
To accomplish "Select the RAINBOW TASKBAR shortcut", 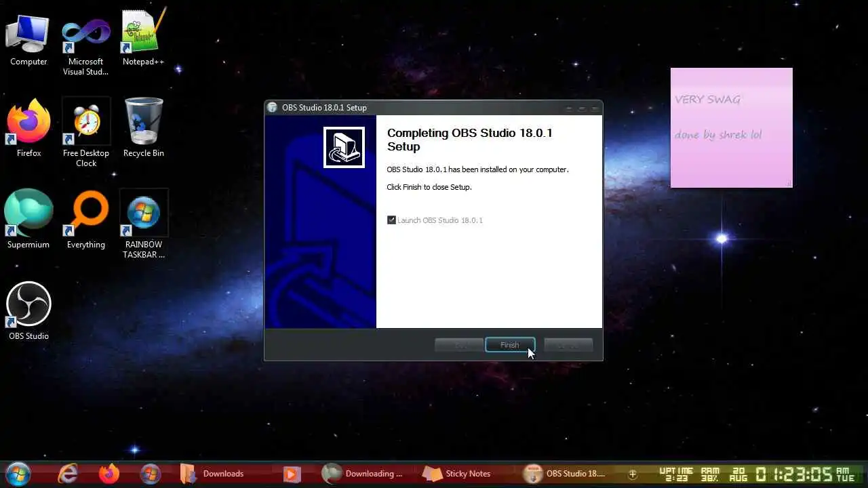I will tap(144, 225).
